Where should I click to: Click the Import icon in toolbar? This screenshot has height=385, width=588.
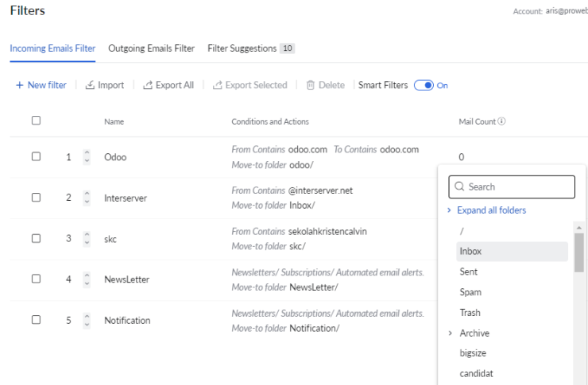click(90, 85)
